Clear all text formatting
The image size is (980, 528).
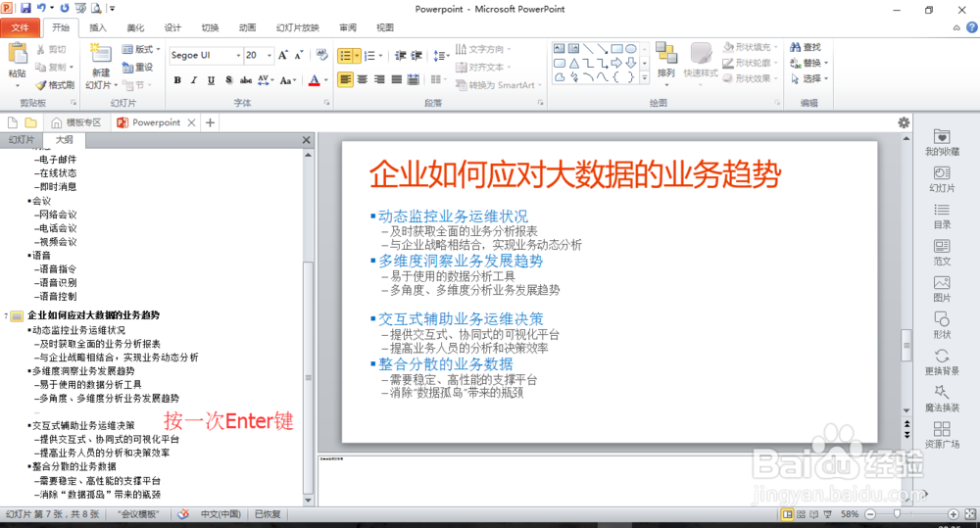321,55
